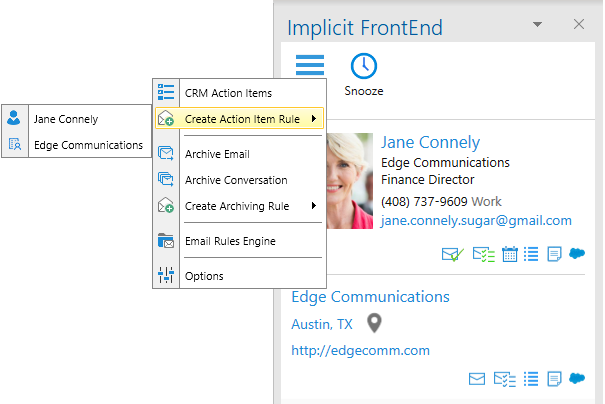Open the panel options dropdown arrow
The height and width of the screenshot is (404, 605).
click(x=537, y=23)
